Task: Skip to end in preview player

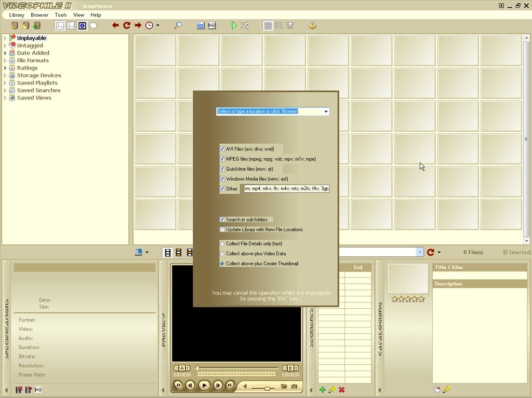Action: [230, 385]
